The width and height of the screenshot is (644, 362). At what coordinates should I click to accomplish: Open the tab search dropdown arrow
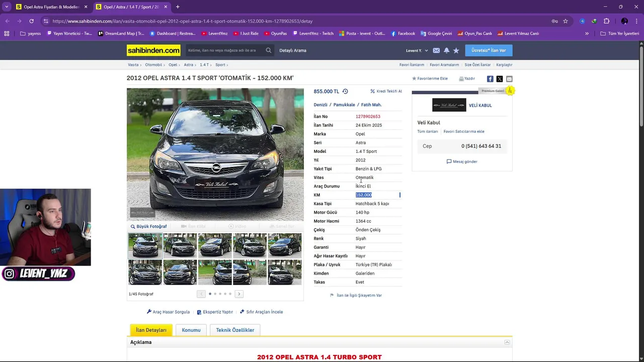(x=7, y=7)
